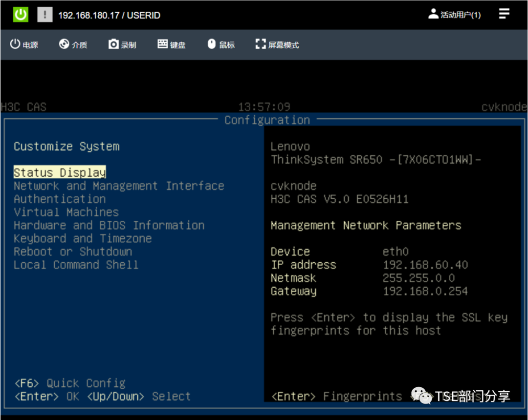This screenshot has height=420, width=528.
Task: Click the 13:57:09 clock text
Action: [264, 107]
